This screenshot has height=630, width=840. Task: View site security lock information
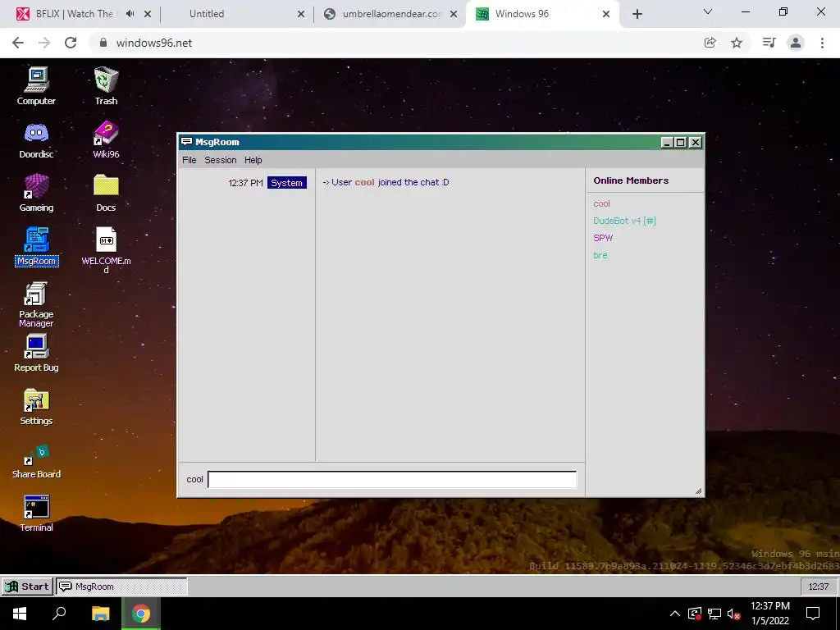point(103,43)
